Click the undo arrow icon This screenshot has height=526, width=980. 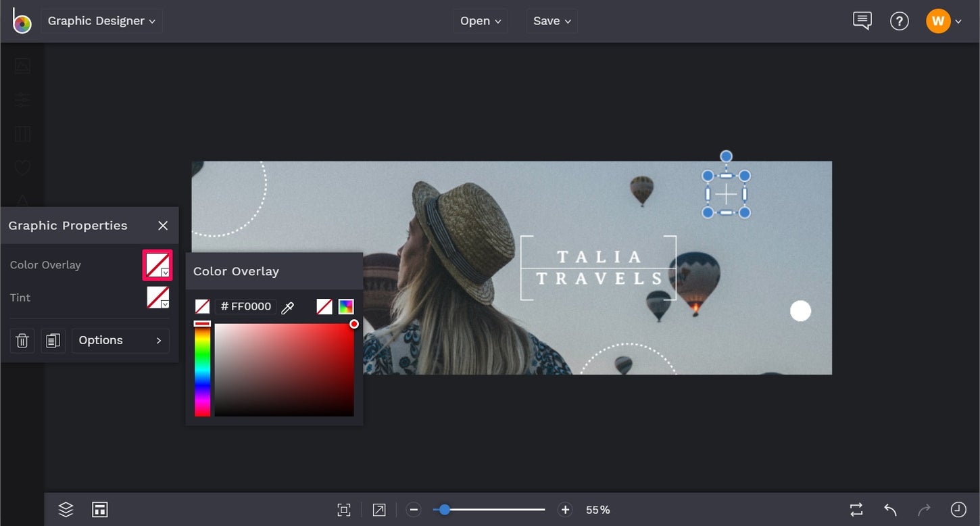[890, 510]
